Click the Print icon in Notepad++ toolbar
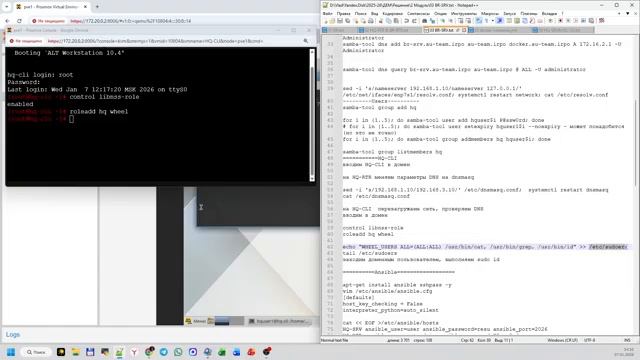 click(x=371, y=20)
